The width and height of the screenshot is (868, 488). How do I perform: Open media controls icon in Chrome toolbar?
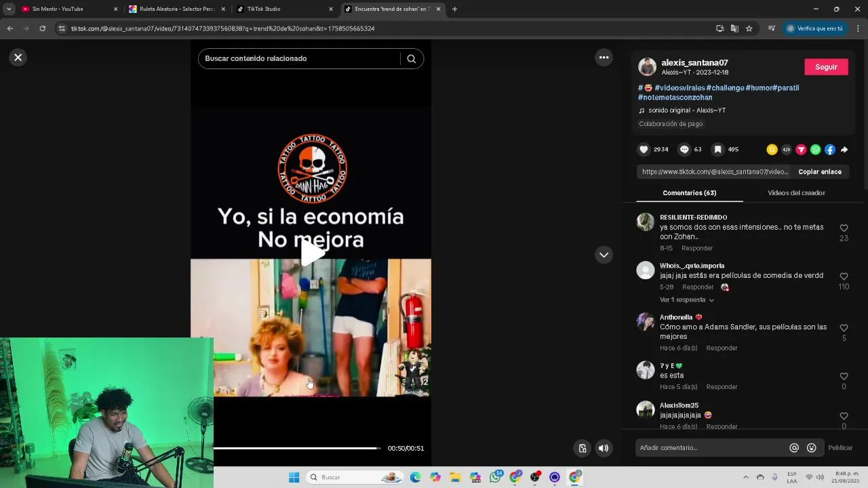click(771, 28)
